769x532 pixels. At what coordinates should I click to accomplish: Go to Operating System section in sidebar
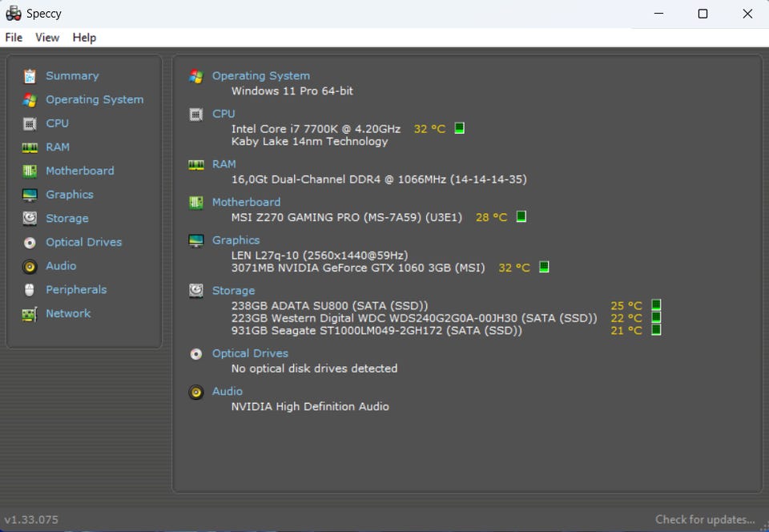[95, 99]
